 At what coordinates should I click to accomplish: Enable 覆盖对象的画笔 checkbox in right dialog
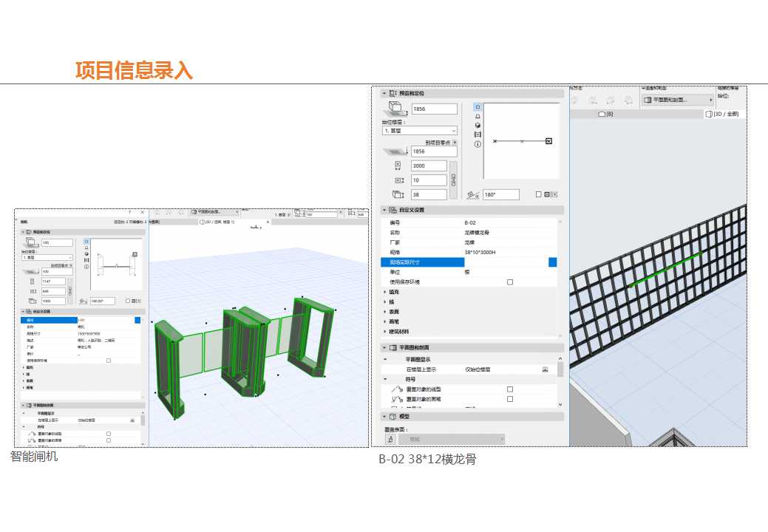[510, 399]
